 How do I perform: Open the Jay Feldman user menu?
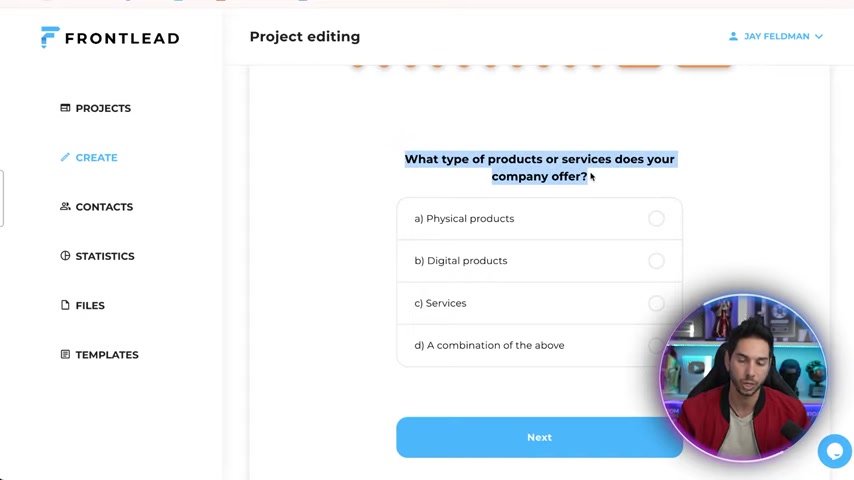pyautogui.click(x=776, y=36)
